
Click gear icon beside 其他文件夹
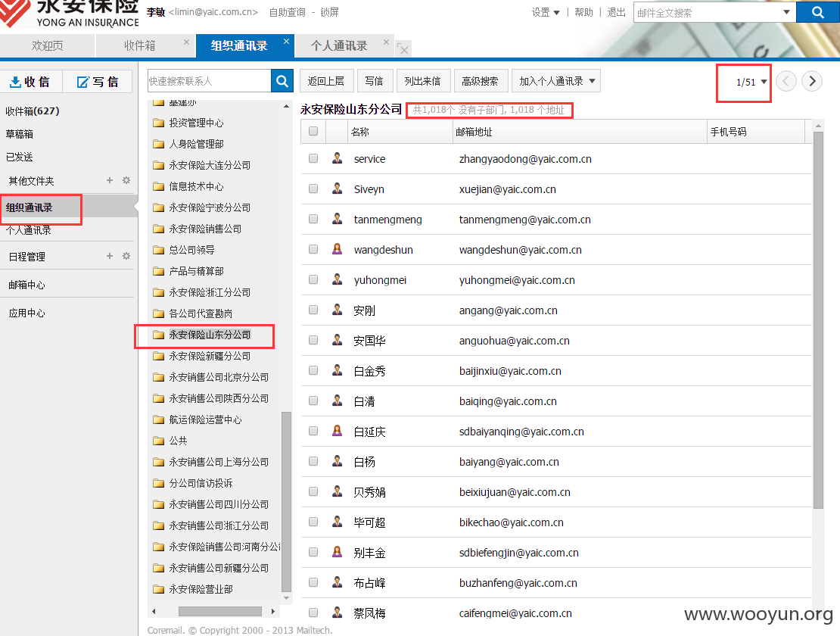click(126, 180)
